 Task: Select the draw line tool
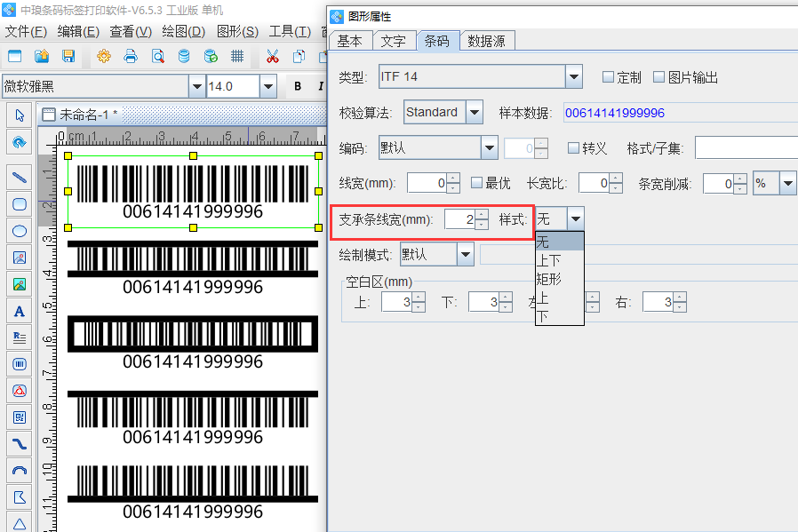pos(20,177)
